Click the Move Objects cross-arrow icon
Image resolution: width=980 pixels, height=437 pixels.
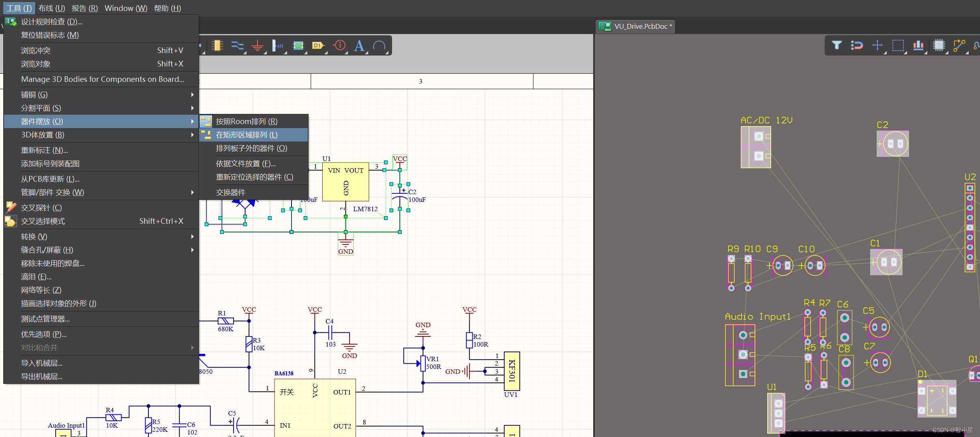(877, 45)
